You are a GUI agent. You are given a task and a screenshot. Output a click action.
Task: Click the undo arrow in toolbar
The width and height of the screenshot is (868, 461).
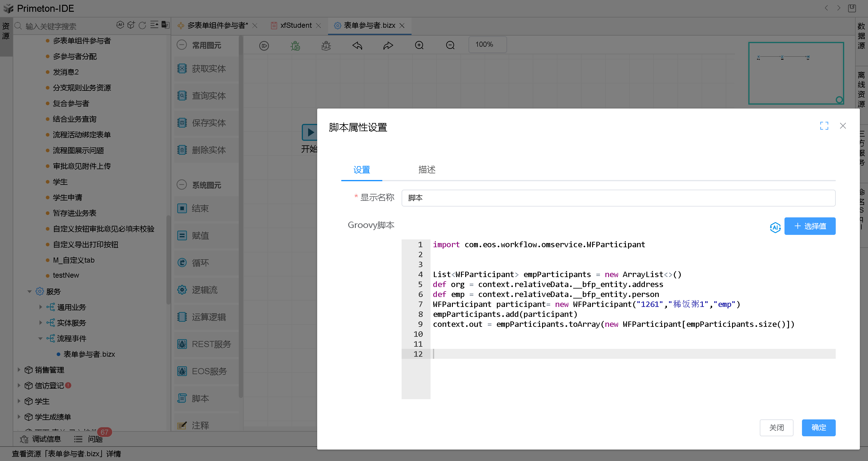point(357,46)
